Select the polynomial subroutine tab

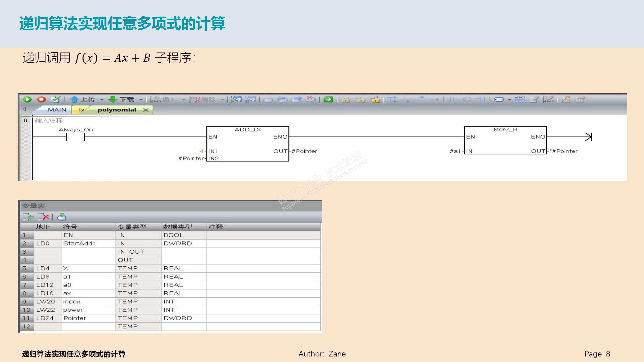[117, 110]
